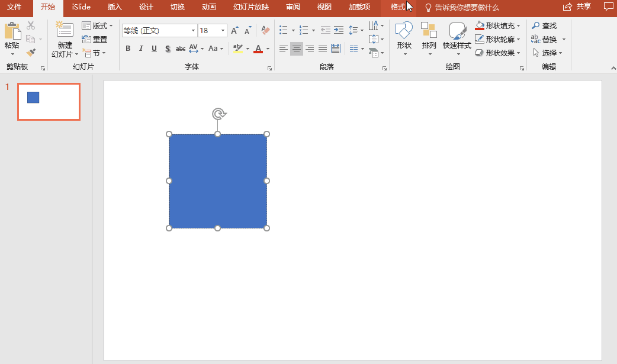617x364 pixels.
Task: Open the Insert tab
Action: click(114, 7)
